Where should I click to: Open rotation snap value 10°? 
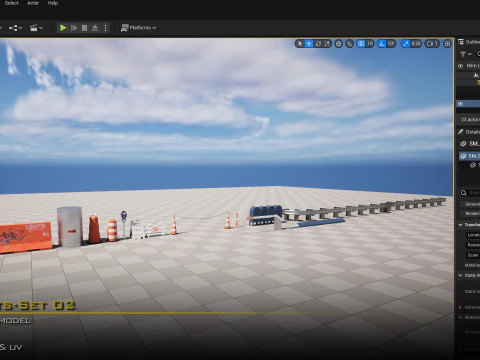click(391, 44)
